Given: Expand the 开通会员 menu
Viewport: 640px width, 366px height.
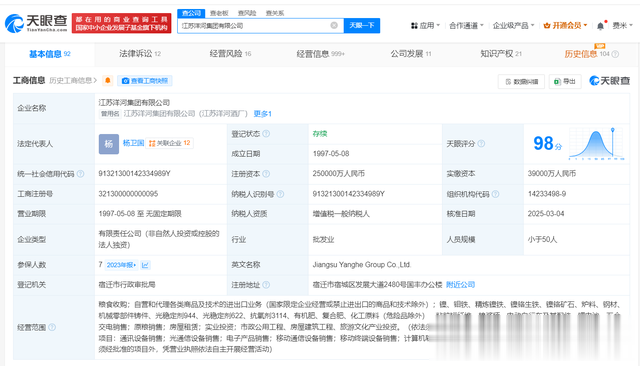Looking at the screenshot, I should (x=566, y=26).
